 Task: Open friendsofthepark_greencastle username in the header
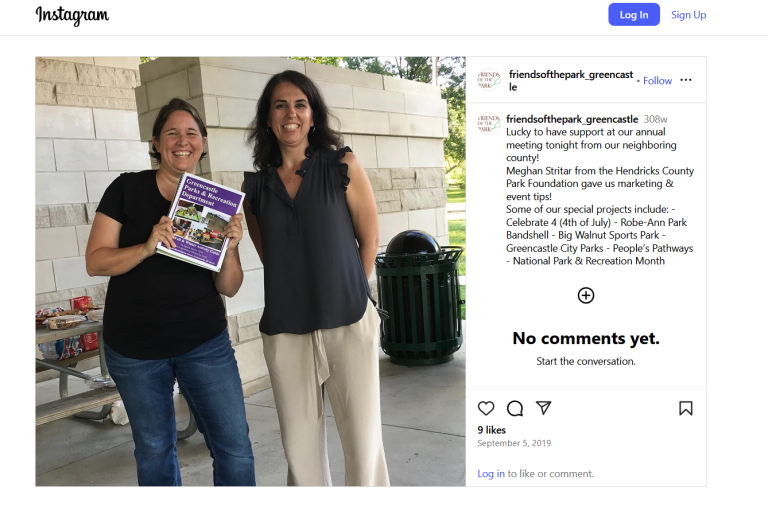tap(571, 80)
